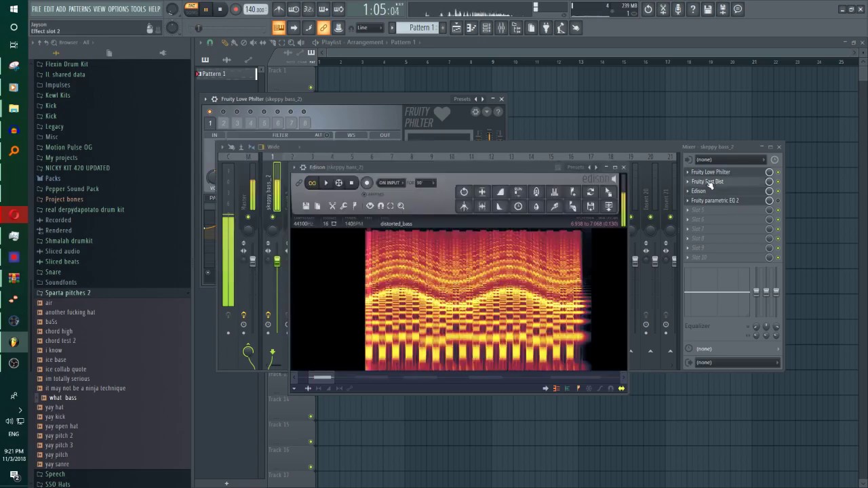868x488 pixels.
Task: Click the main transport record button
Action: [235, 9]
